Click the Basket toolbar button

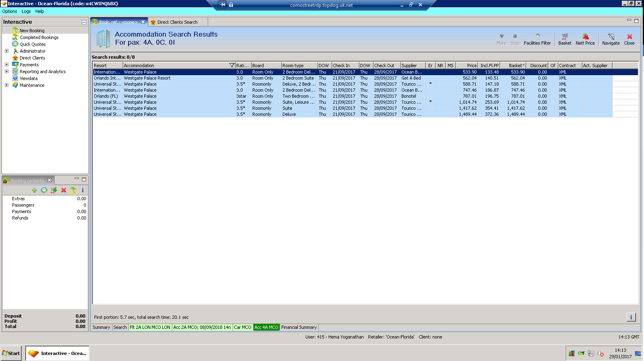(565, 39)
